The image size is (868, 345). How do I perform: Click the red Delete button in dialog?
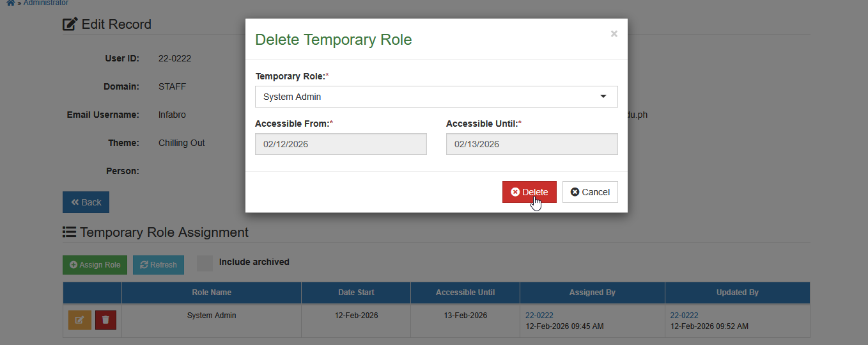coord(529,192)
